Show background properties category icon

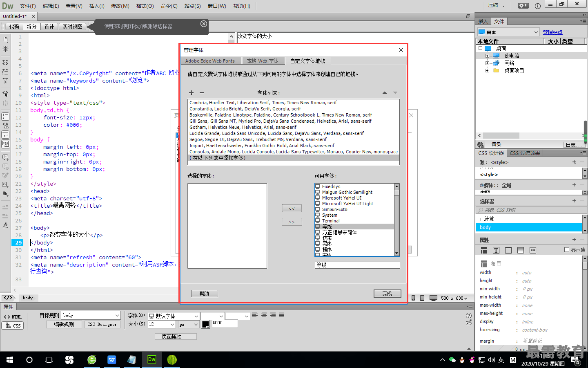(x=521, y=250)
